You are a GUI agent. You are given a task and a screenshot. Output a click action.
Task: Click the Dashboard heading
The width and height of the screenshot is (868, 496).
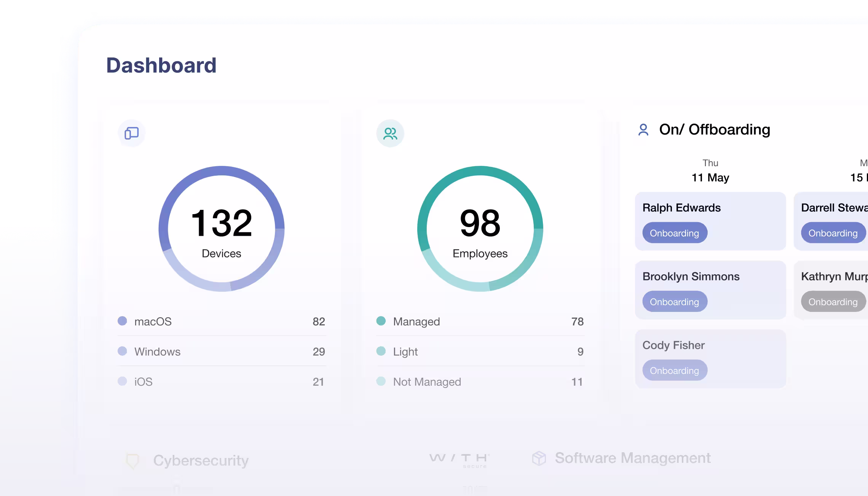click(x=161, y=65)
